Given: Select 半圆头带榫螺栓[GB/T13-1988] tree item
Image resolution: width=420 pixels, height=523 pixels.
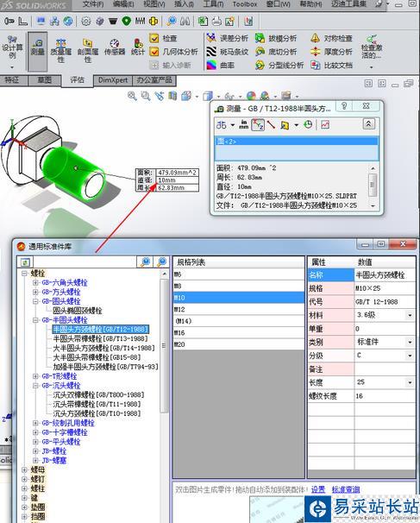Looking at the screenshot, I should (x=100, y=338).
